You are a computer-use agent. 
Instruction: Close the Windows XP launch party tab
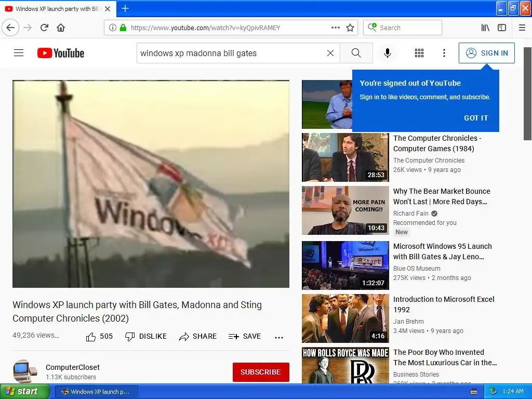point(108,9)
